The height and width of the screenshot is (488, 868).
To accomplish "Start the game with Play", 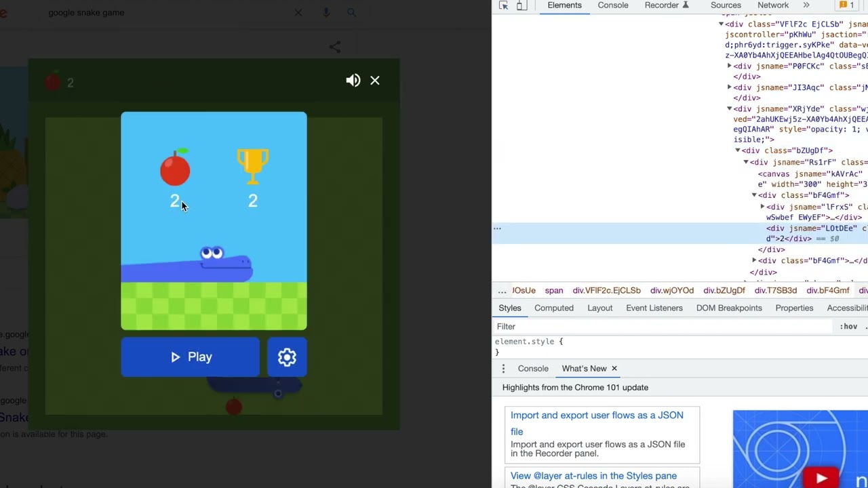I will click(191, 357).
